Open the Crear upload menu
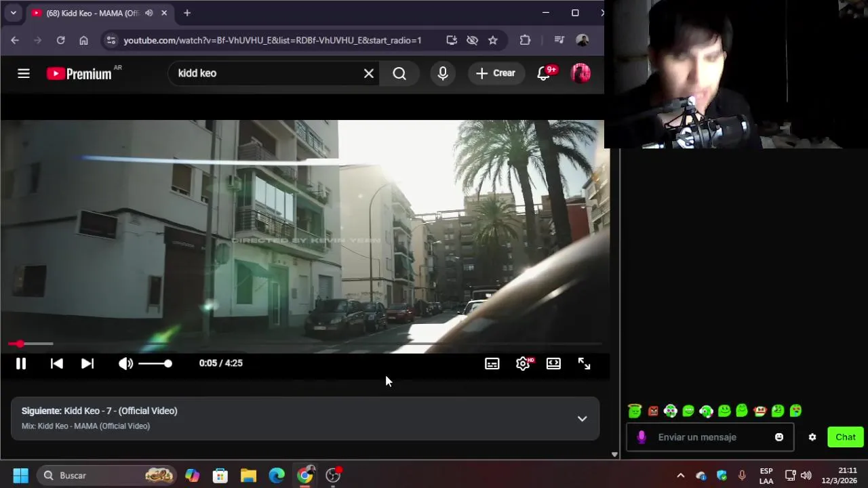Image resolution: width=868 pixels, height=488 pixels. (496, 73)
